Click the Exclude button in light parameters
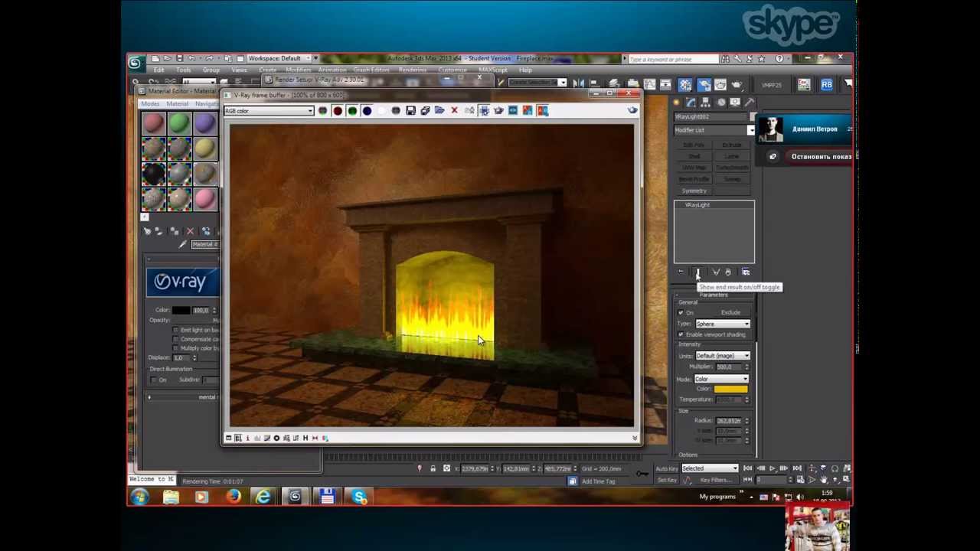Image resolution: width=980 pixels, height=551 pixels. (730, 313)
